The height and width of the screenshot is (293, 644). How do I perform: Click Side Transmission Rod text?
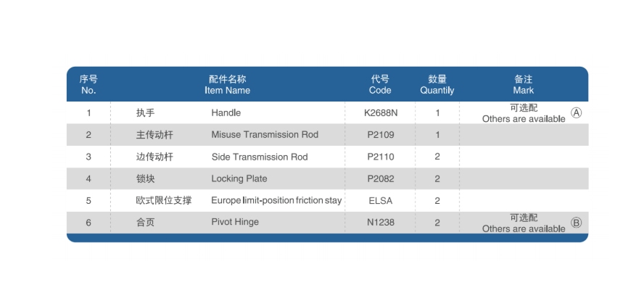coord(260,157)
